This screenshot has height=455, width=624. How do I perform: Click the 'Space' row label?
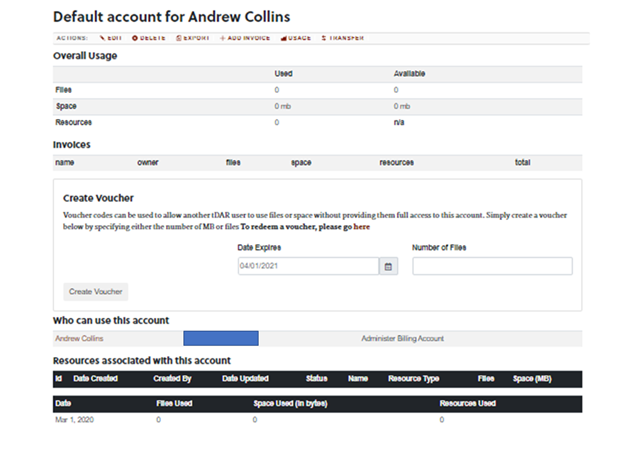[x=66, y=106]
